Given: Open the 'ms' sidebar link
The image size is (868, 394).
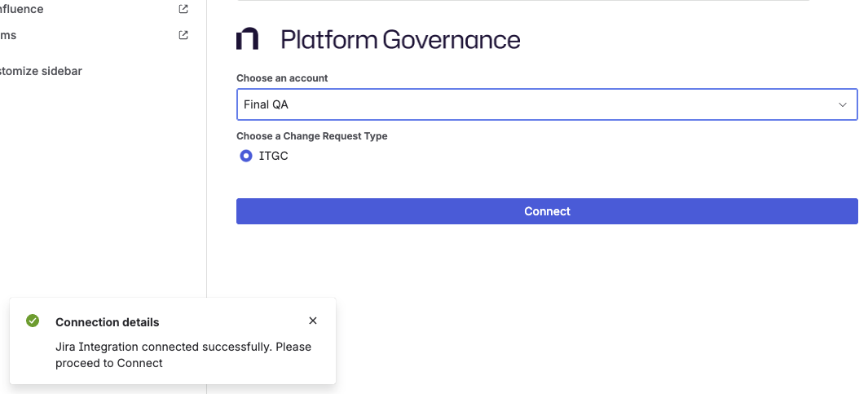Looking at the screenshot, I should (x=8, y=35).
